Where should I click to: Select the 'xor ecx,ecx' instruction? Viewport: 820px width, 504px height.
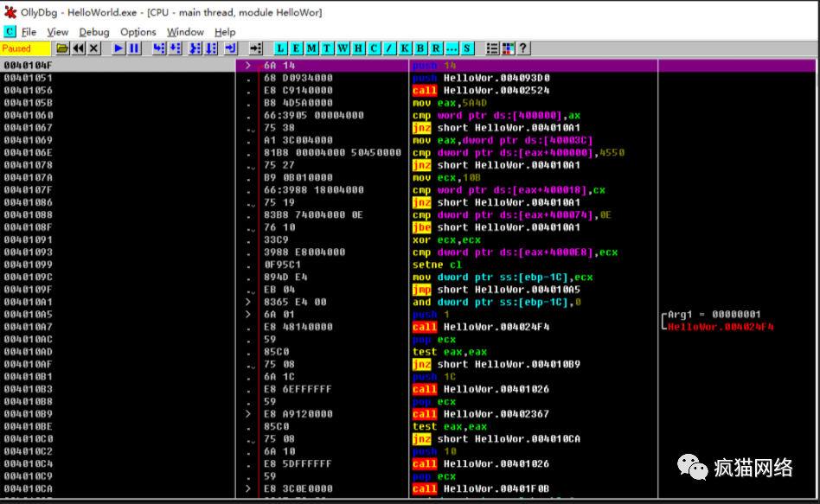(x=446, y=240)
